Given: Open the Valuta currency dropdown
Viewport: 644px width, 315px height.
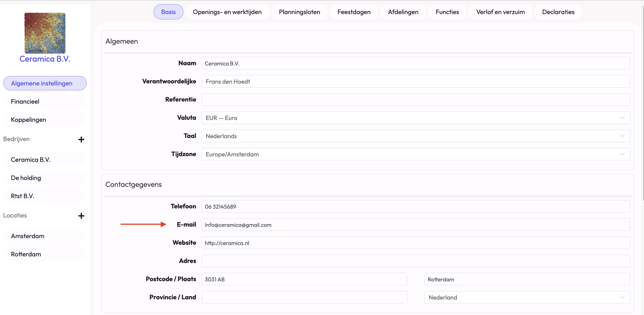Looking at the screenshot, I should (x=416, y=118).
